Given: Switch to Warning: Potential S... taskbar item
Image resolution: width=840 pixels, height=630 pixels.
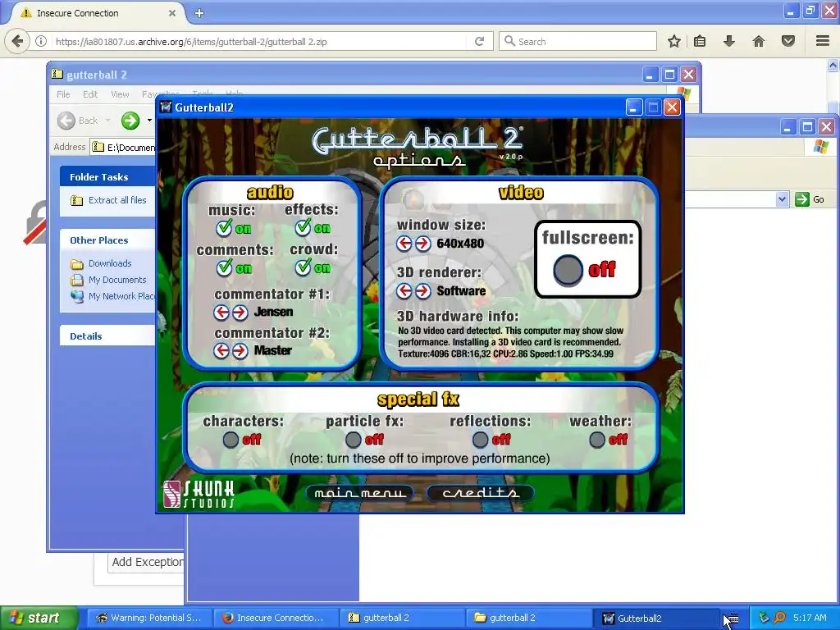Looking at the screenshot, I should tap(148, 619).
